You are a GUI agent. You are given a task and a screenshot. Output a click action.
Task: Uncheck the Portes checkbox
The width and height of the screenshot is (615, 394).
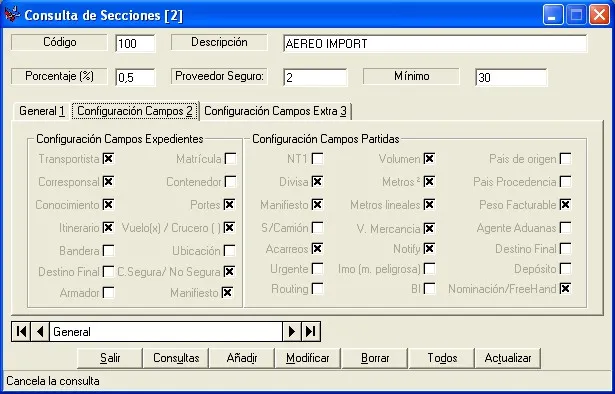click(x=229, y=205)
